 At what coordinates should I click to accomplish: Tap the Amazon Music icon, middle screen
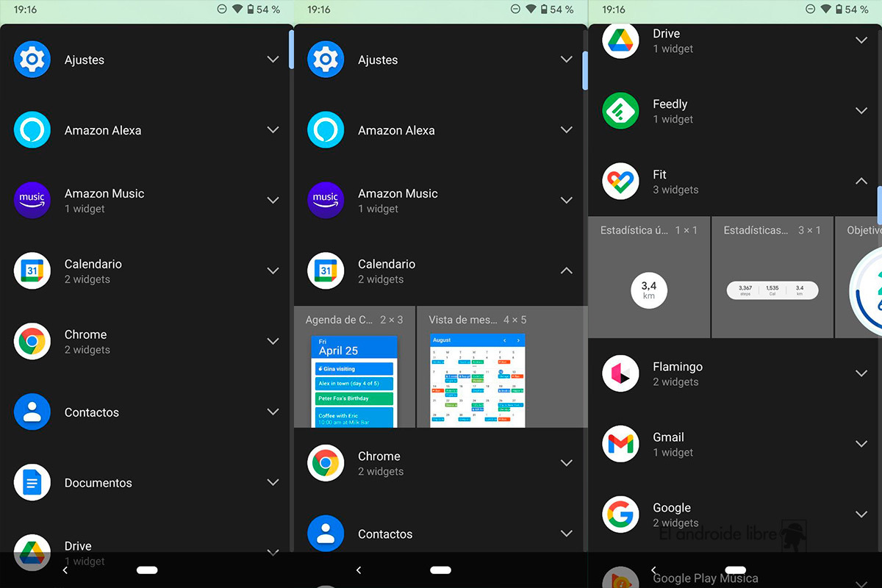[326, 201]
